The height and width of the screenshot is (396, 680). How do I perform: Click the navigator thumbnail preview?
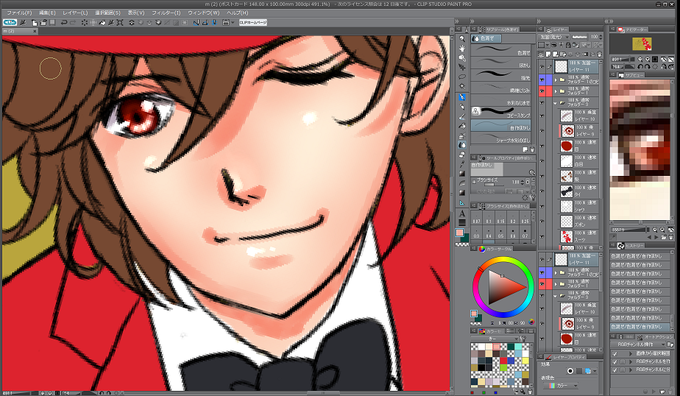[641, 44]
